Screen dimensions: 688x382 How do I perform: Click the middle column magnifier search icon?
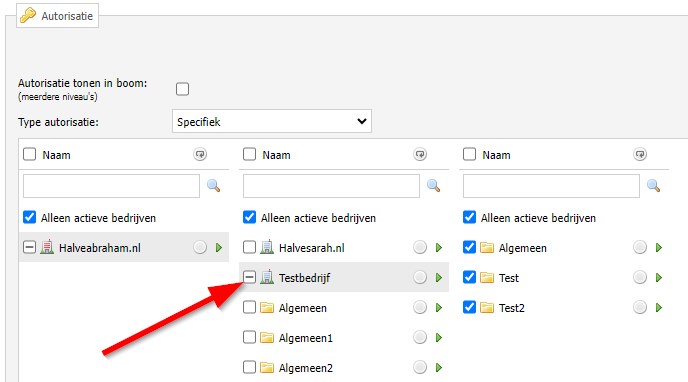pyautogui.click(x=434, y=186)
